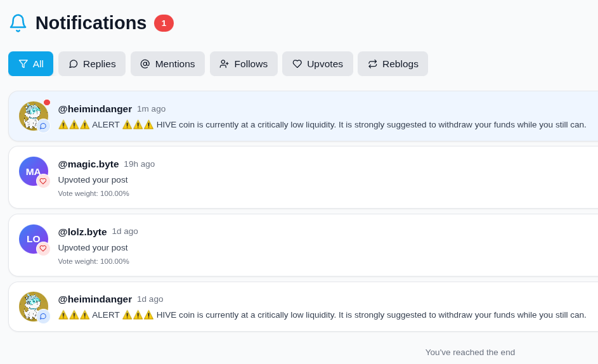The width and height of the screenshot is (598, 364).
Task: Open the Reblogs filter tab
Action: (x=393, y=64)
